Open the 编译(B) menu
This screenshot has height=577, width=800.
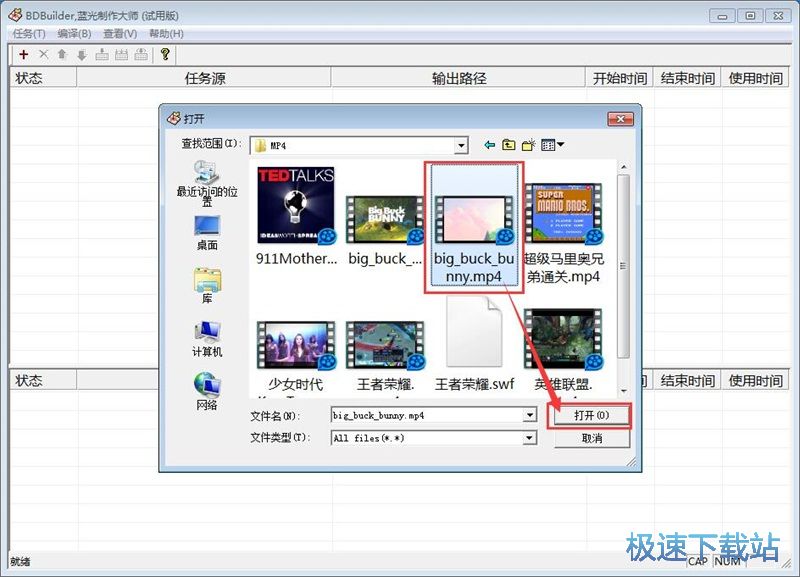pos(75,33)
